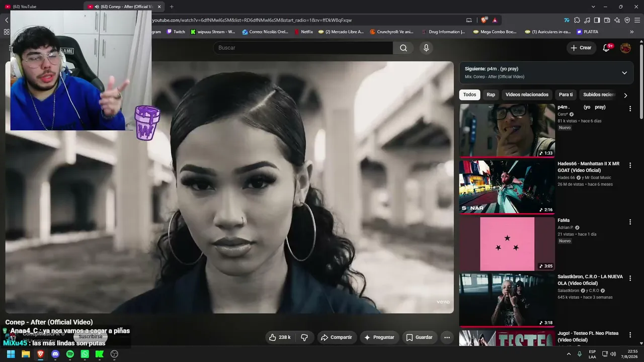Open the browser tab search dropdown
This screenshot has width=644, height=362.
593,7
